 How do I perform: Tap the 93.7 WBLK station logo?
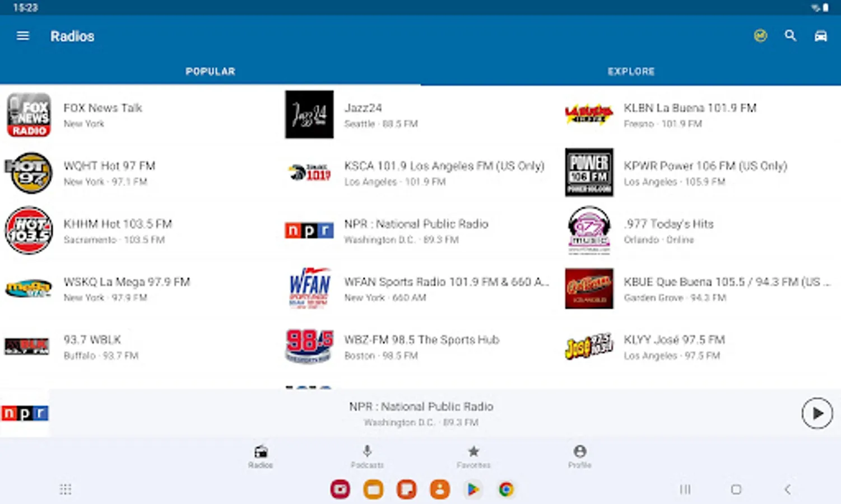(27, 347)
